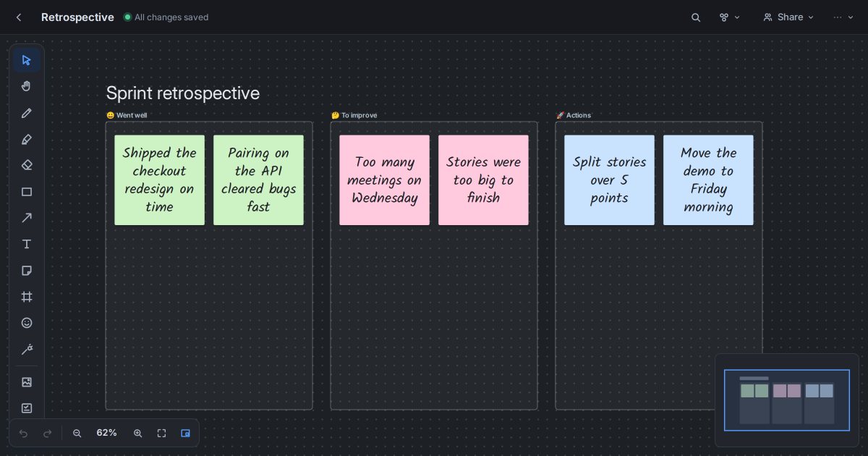Select the To improve frame label
This screenshot has width=868, height=456.
pyautogui.click(x=354, y=115)
